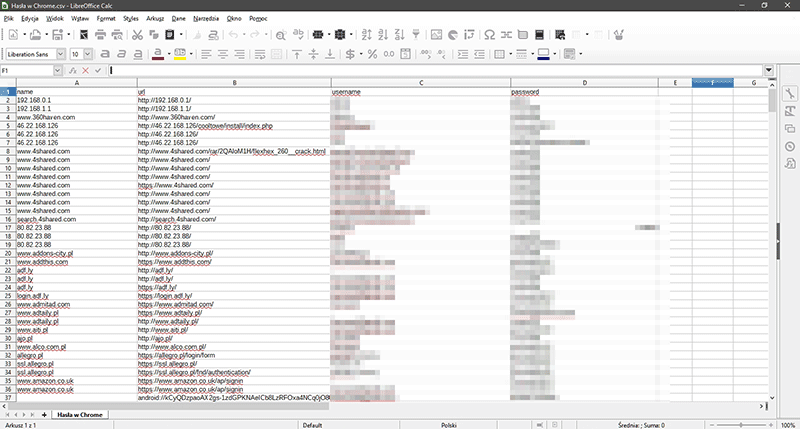Image resolution: width=800 pixels, height=429 pixels.
Task: Insert columns using toolbar icon
Action: coord(340,35)
